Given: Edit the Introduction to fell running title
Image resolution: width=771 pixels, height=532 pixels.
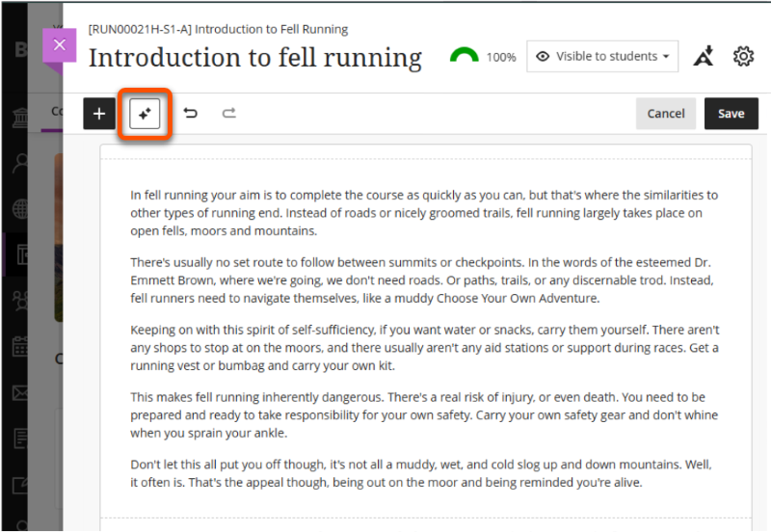Looking at the screenshot, I should 255,58.
